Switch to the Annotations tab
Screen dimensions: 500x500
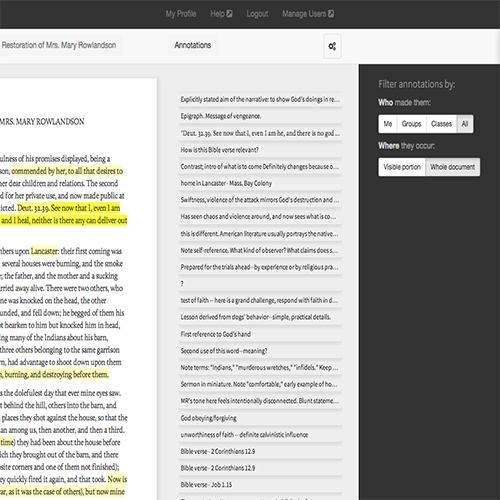[x=193, y=45]
